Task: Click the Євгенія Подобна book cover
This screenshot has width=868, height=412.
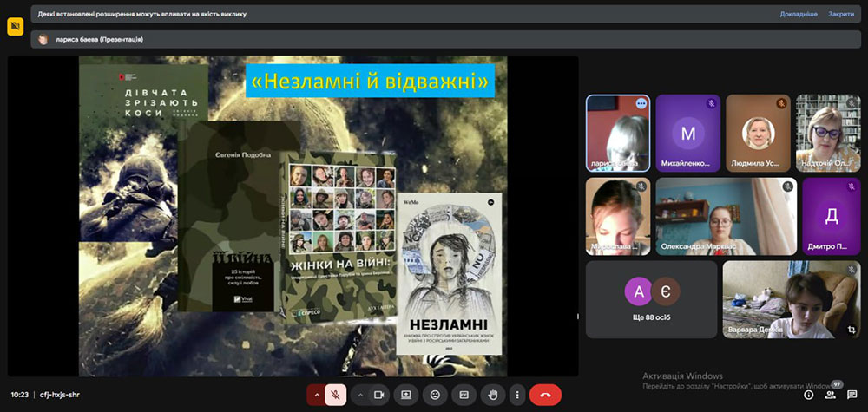Action: coord(240,216)
